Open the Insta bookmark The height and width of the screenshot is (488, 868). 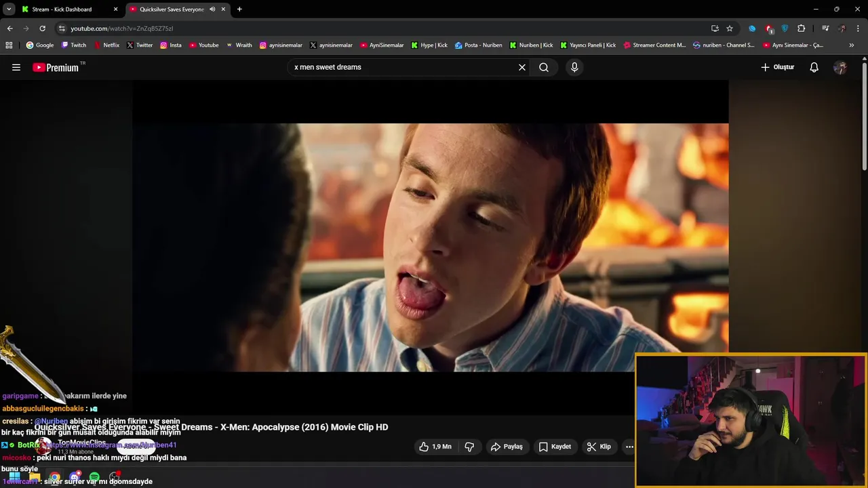click(x=171, y=45)
